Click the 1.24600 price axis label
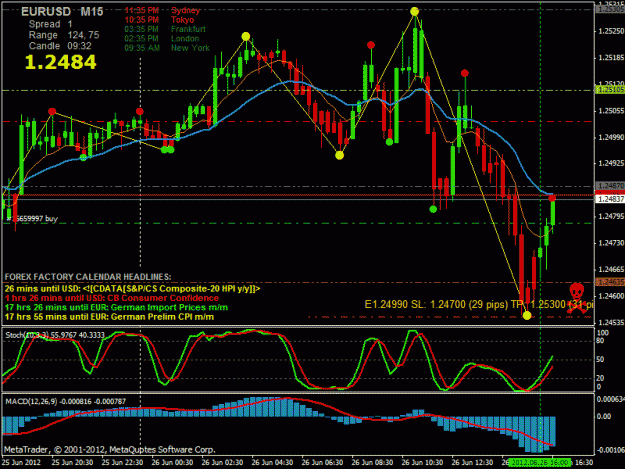The image size is (625, 469). [x=611, y=296]
